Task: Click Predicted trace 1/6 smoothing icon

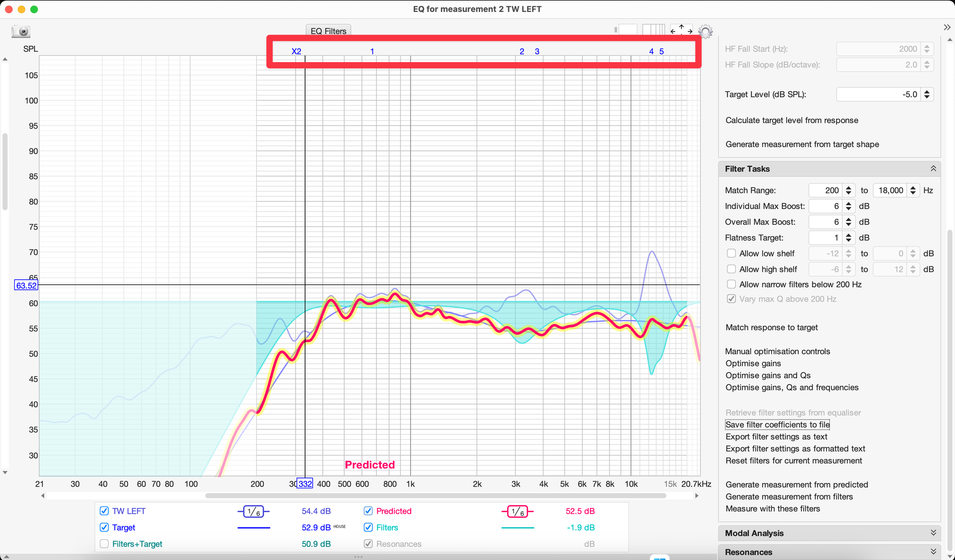Action: tap(518, 512)
